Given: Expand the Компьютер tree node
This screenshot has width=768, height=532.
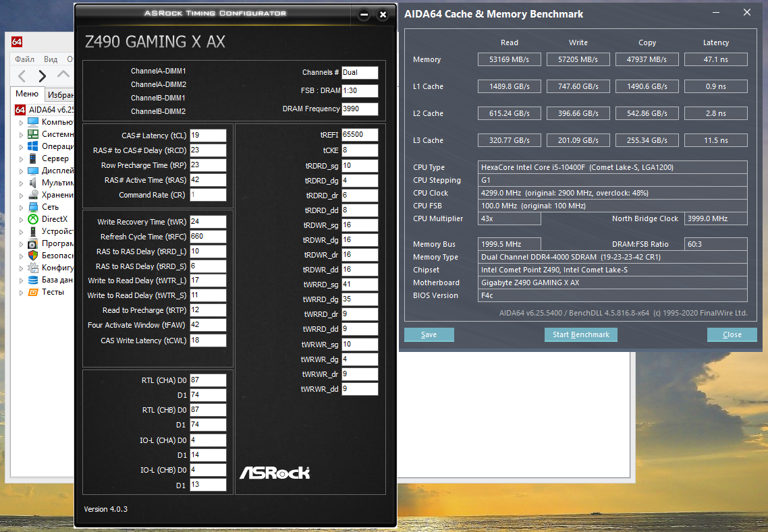Looking at the screenshot, I should (x=21, y=122).
